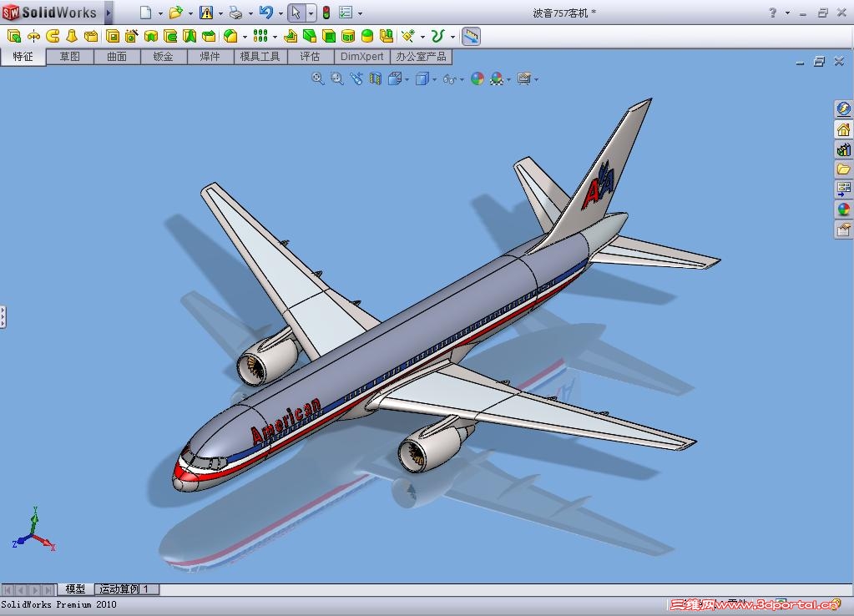Click the Extruded Boss/Base feature icon
Viewport: 854px width, 616px height.
pos(14,37)
